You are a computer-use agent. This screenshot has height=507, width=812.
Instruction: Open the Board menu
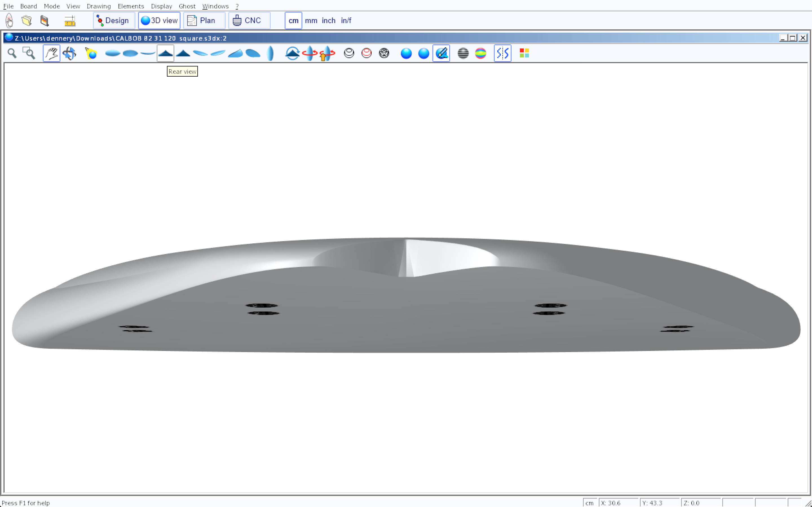click(x=28, y=6)
